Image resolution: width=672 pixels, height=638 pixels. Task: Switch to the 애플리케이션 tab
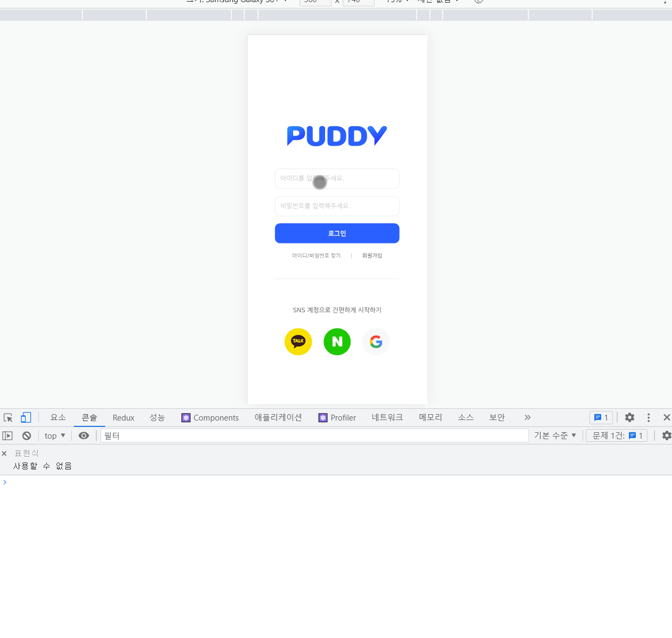pyautogui.click(x=278, y=418)
